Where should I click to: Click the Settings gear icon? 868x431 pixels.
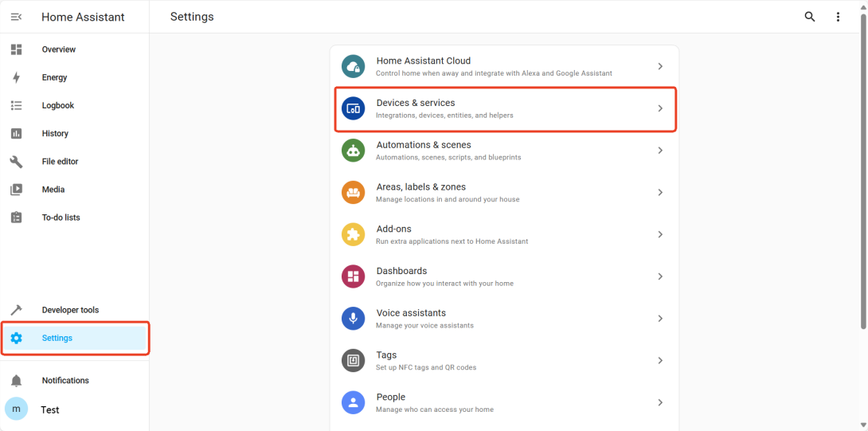point(16,338)
